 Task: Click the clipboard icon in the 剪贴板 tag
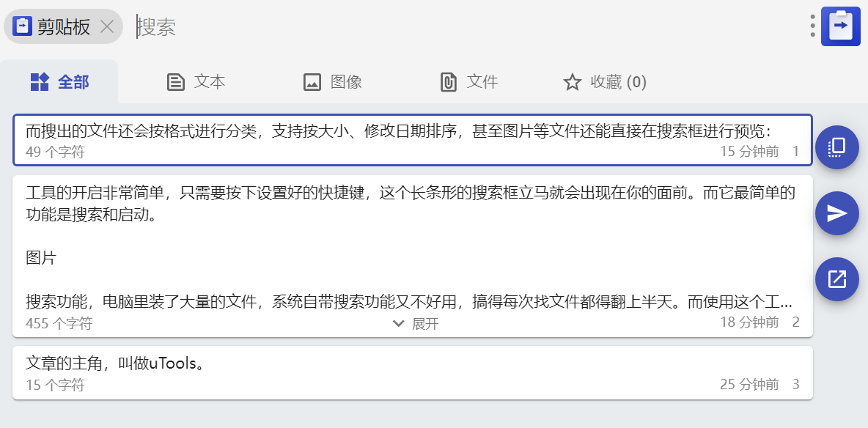[22, 26]
